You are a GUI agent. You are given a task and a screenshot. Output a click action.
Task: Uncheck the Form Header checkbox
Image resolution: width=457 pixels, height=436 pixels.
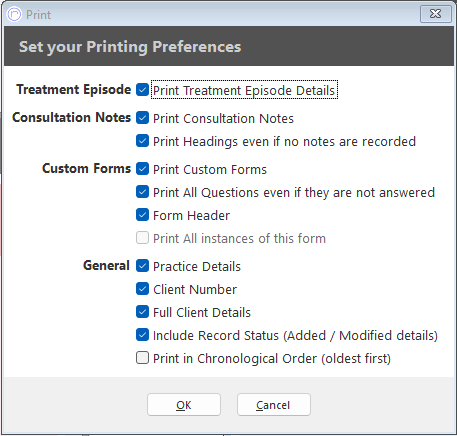(142, 215)
